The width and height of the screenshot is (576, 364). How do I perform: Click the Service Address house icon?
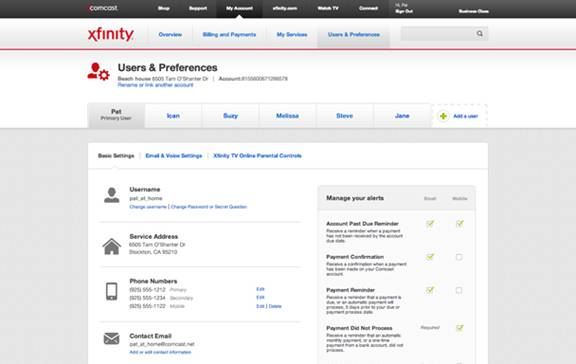click(x=111, y=246)
